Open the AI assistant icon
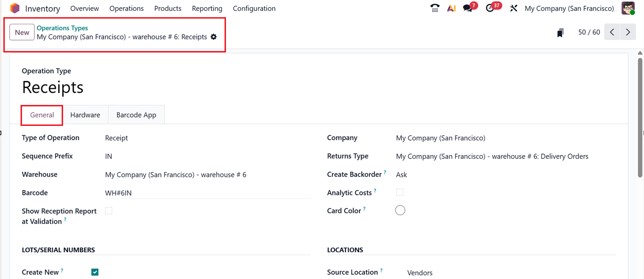The width and height of the screenshot is (644, 279). pyautogui.click(x=451, y=8)
